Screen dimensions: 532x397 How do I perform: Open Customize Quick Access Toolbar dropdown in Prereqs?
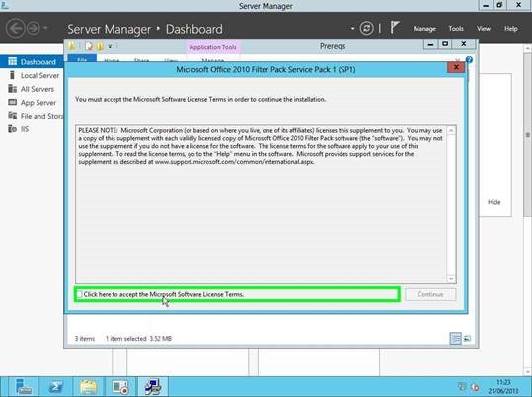point(110,46)
